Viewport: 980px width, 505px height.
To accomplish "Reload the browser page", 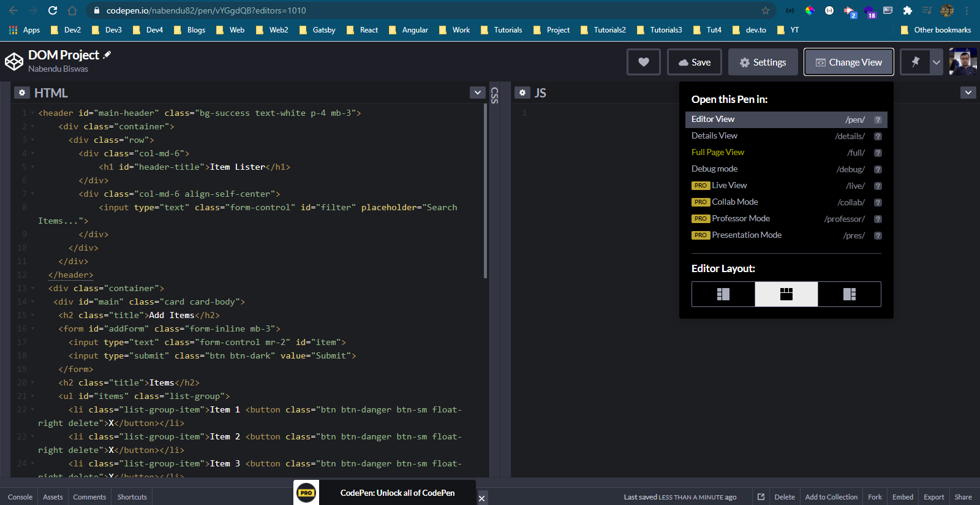I will tap(53, 10).
